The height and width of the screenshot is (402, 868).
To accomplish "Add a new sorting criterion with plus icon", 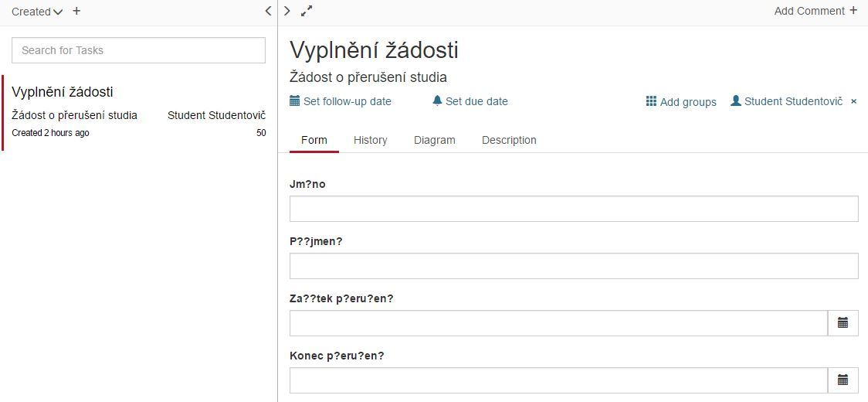I will tap(76, 11).
